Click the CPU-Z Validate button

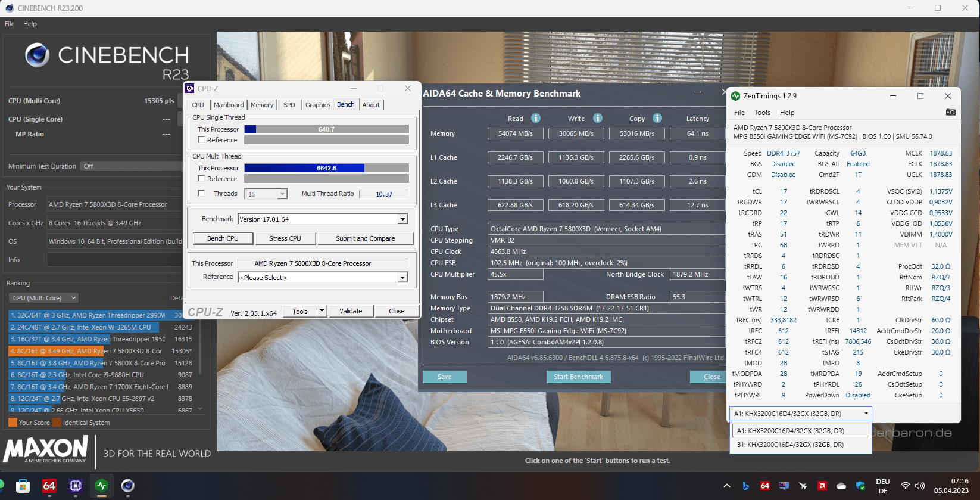click(x=351, y=311)
